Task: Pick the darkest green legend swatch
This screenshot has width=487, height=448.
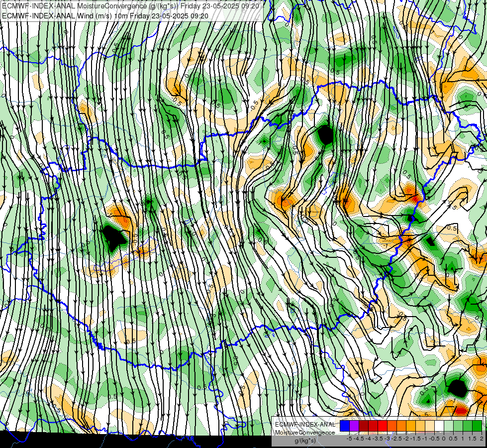Action: [x=477, y=426]
